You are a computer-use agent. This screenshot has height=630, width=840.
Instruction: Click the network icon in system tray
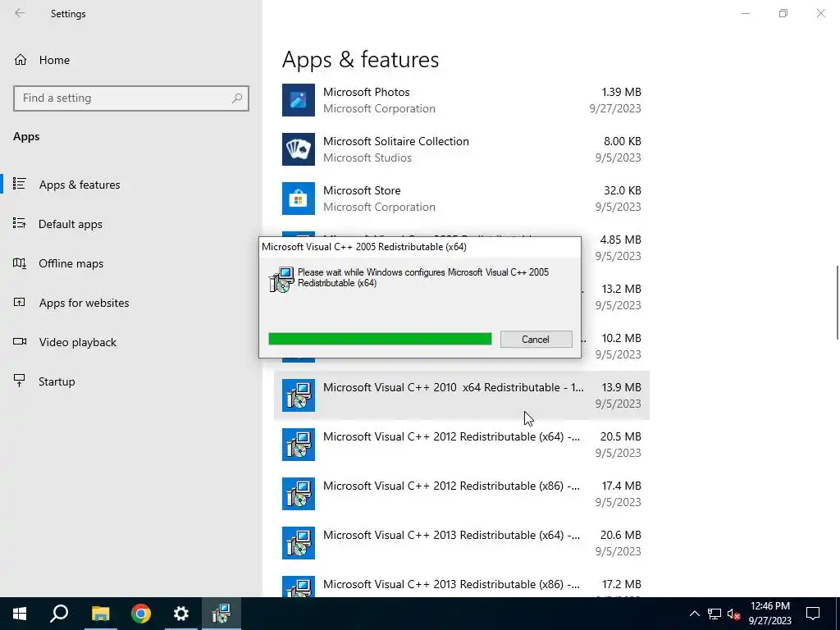(x=714, y=614)
